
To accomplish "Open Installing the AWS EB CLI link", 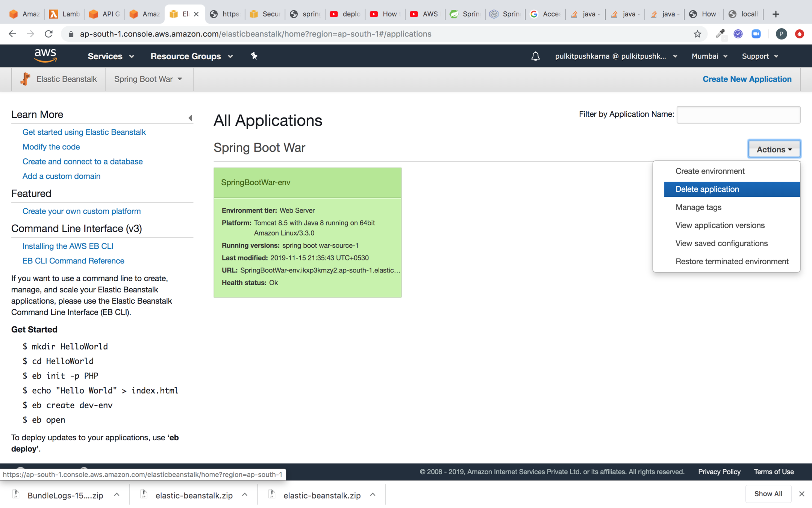I will coord(68,246).
